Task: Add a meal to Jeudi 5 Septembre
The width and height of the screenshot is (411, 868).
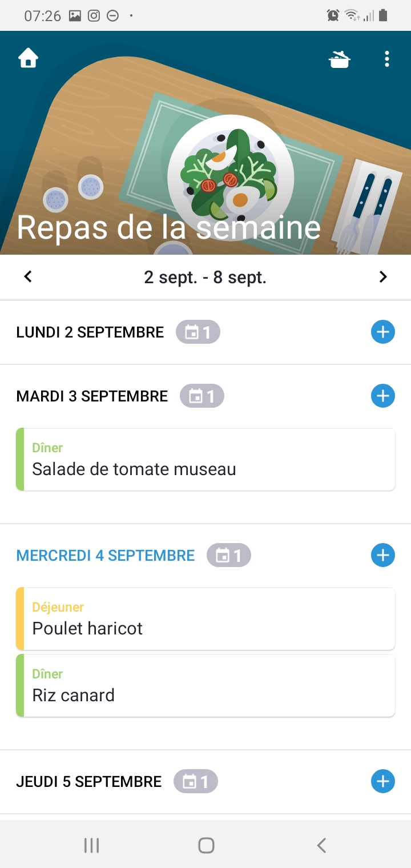Action: point(382,781)
